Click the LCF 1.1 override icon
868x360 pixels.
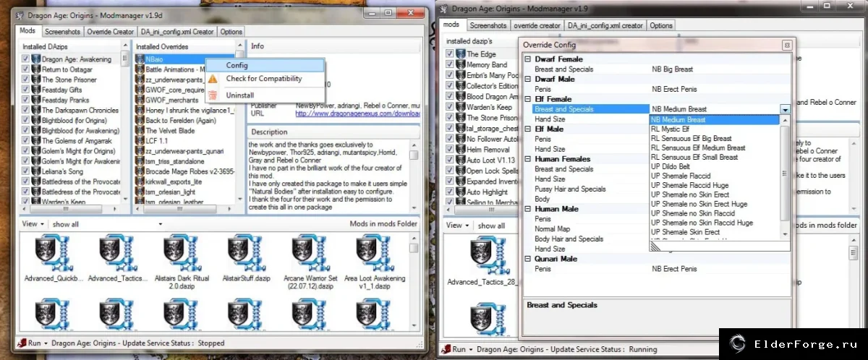coord(140,141)
